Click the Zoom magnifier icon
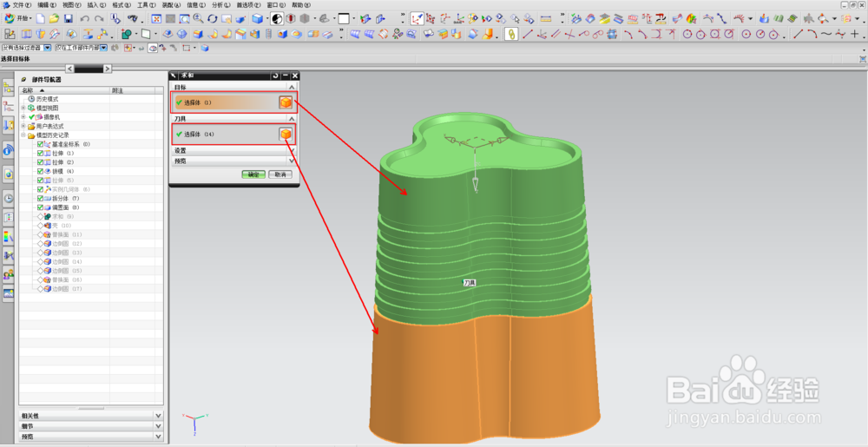 198,19
